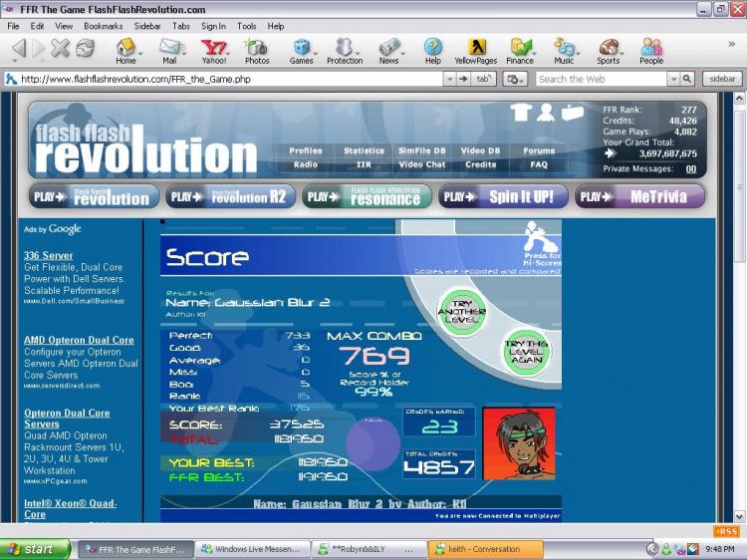Switch to keith - Conversation taskbar window

tap(486, 549)
